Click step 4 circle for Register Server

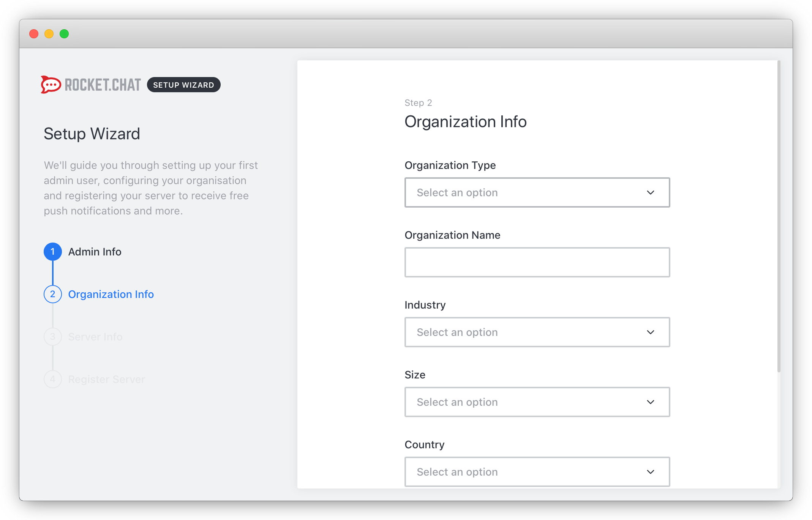[x=53, y=379]
